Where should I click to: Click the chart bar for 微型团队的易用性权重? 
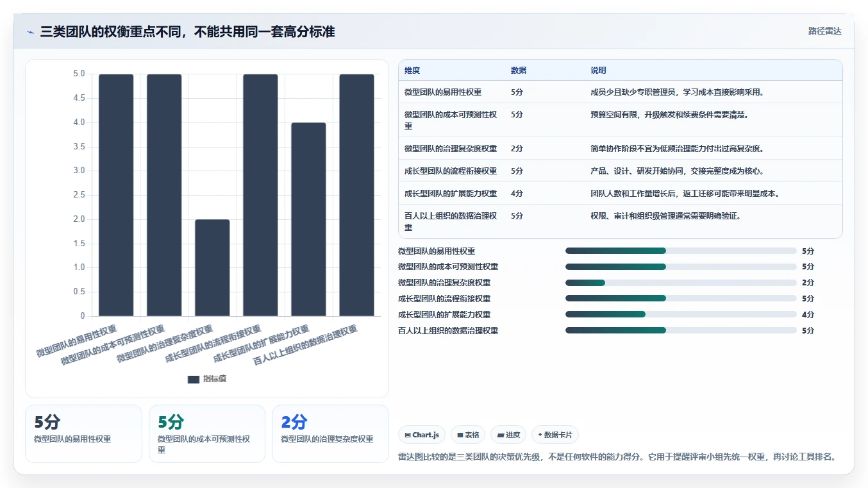tap(116, 195)
